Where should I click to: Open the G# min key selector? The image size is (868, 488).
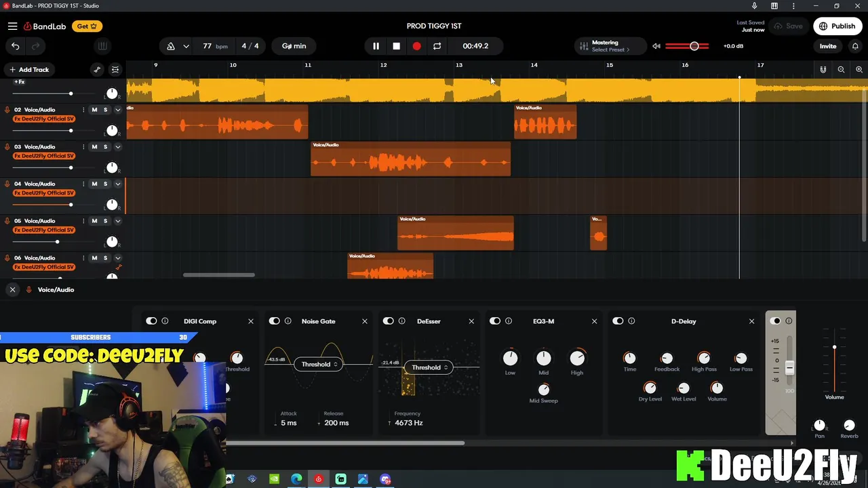[294, 46]
